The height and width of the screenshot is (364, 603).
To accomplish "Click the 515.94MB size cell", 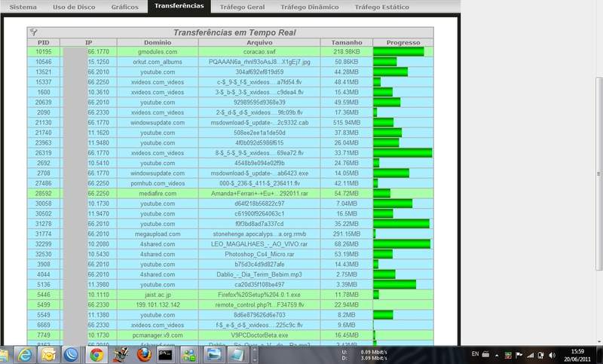I will click(x=347, y=123).
